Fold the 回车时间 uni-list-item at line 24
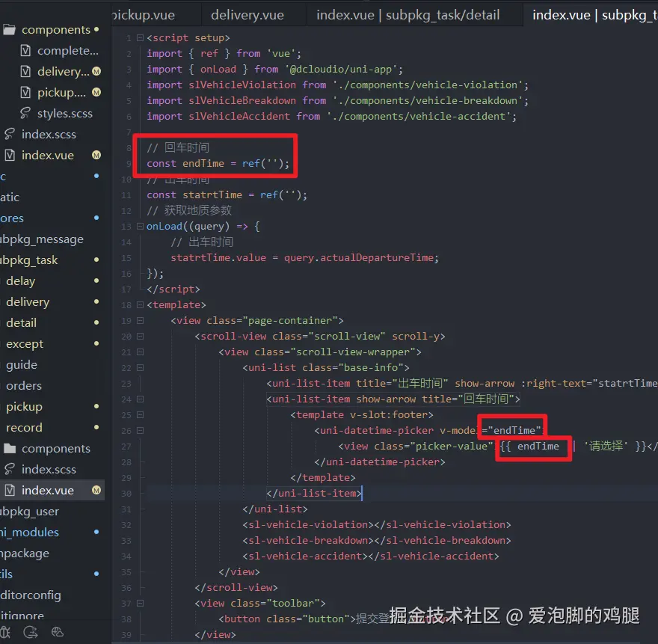This screenshot has width=658, height=644. (140, 399)
